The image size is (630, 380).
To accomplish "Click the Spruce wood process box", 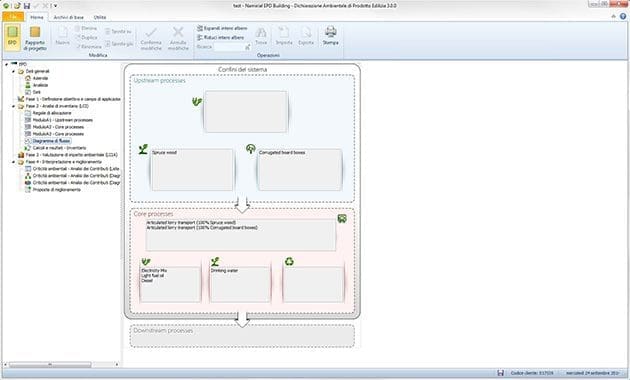I will coord(192,170).
